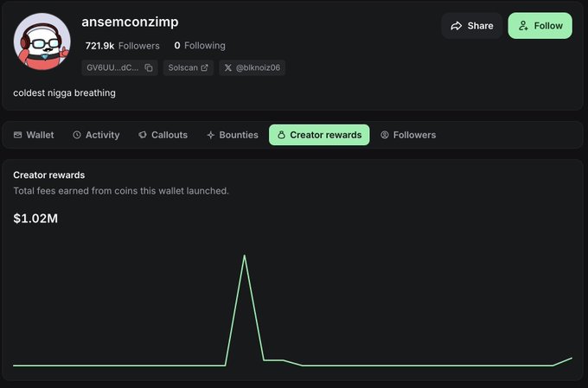Open the @blknoiz06 X profile link
588x388 pixels.
252,68
